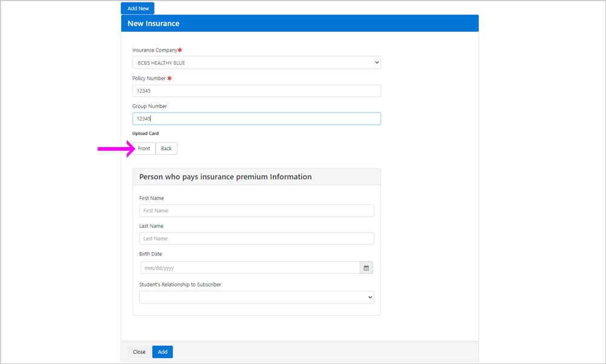Expand Student's Relationship to Subscriber dropdown
Viewport: 606px width, 364px height.
pyautogui.click(x=256, y=297)
